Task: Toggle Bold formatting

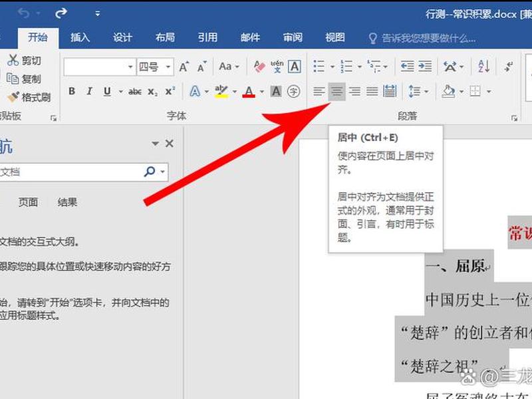Action: tap(72, 91)
